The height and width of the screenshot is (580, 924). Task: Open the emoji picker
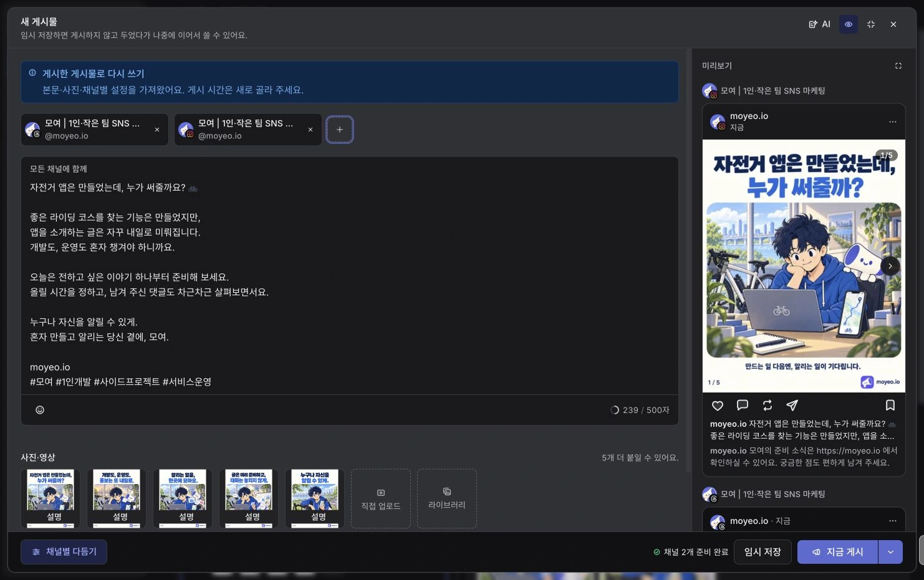pos(40,410)
